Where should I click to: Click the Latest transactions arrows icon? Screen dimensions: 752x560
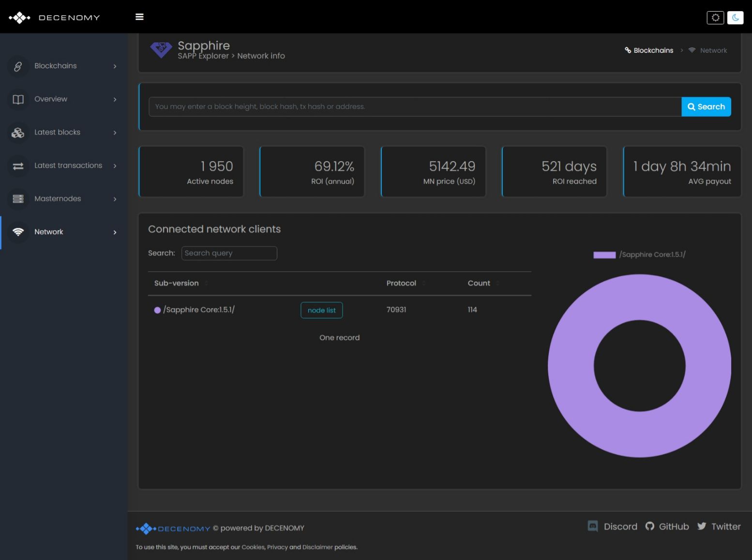18,166
